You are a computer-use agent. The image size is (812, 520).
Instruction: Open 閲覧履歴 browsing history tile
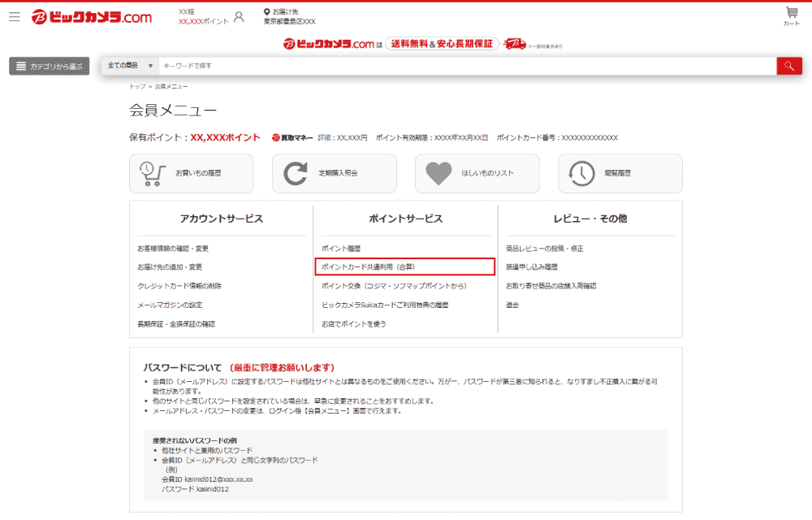click(620, 173)
